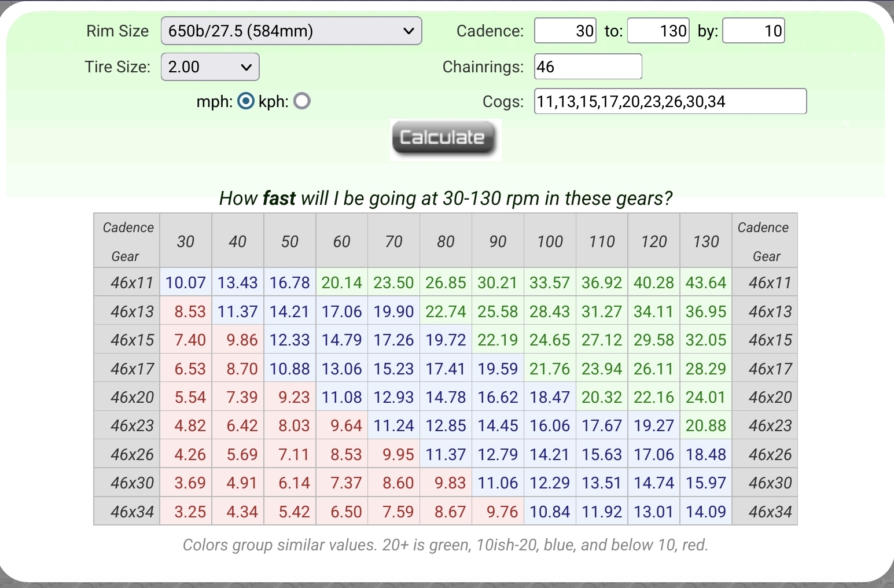Open the Rim Size dropdown
This screenshot has width=894, height=588.
291,31
